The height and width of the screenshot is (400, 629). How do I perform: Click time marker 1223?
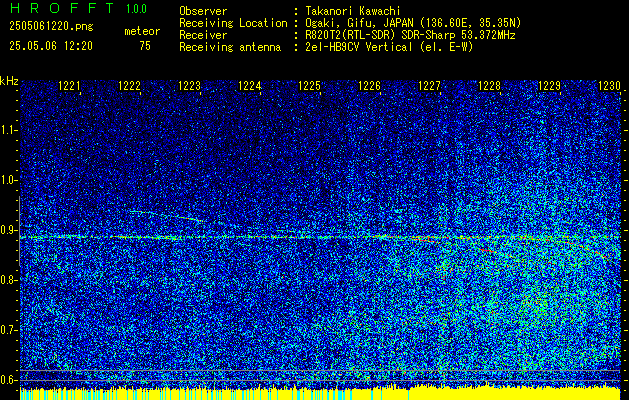point(189,85)
